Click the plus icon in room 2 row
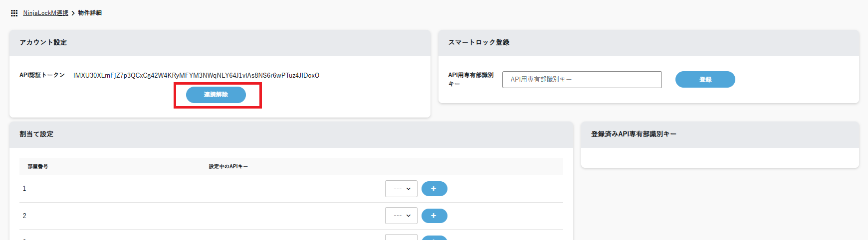 (x=434, y=216)
